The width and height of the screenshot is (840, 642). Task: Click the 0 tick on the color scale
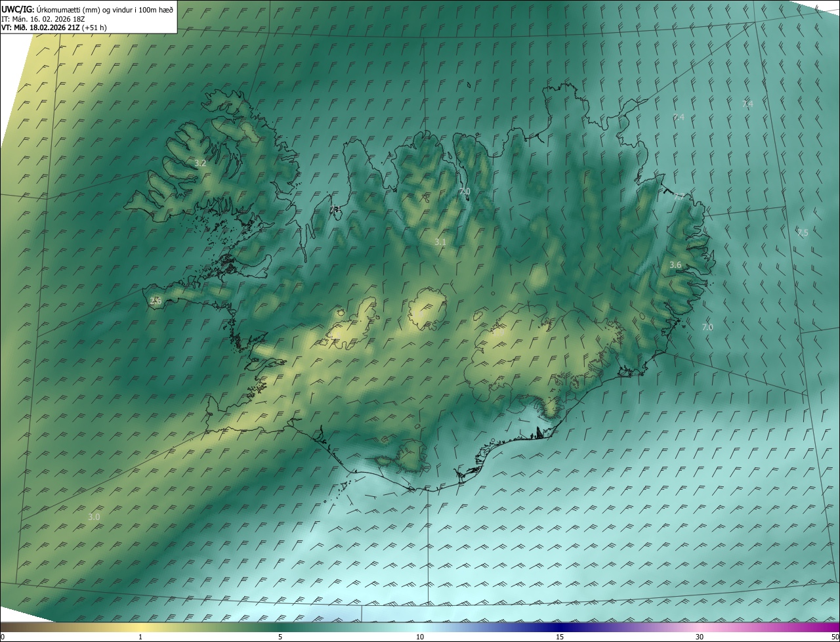(3, 637)
